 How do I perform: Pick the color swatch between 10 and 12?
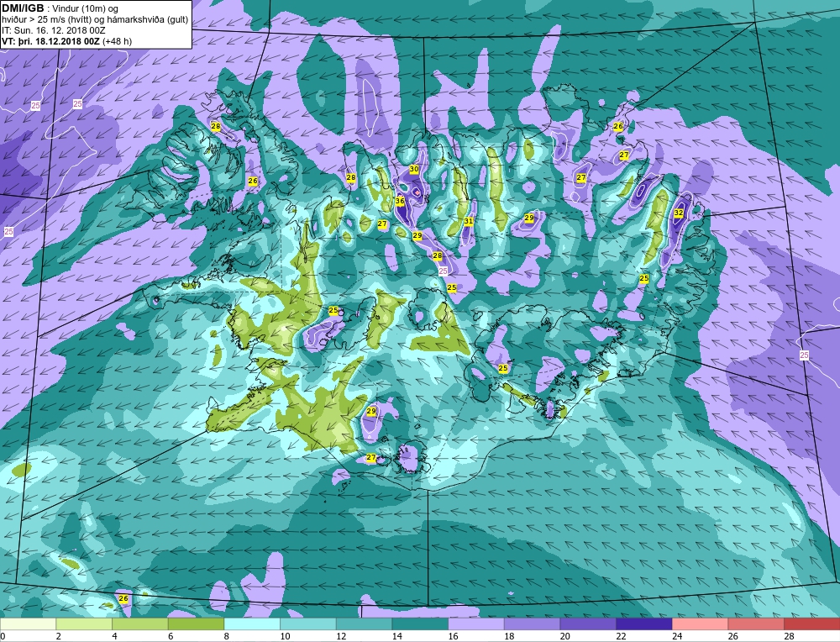pos(308,624)
